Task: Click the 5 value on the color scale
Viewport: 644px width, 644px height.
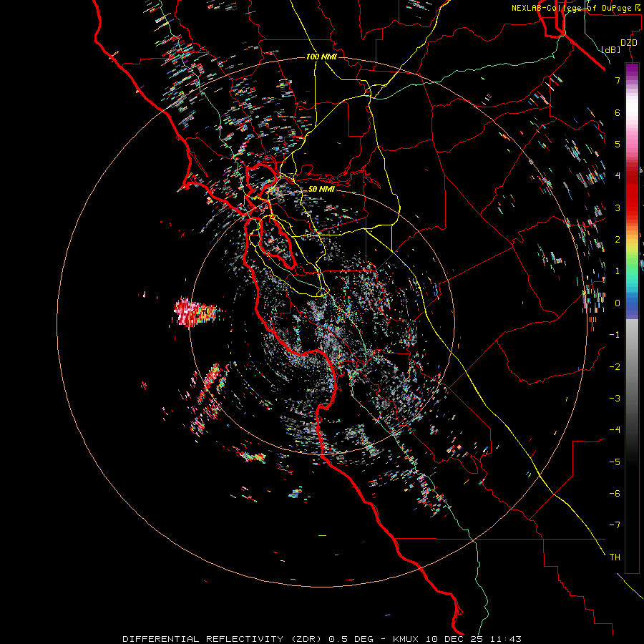Action: pos(618,144)
